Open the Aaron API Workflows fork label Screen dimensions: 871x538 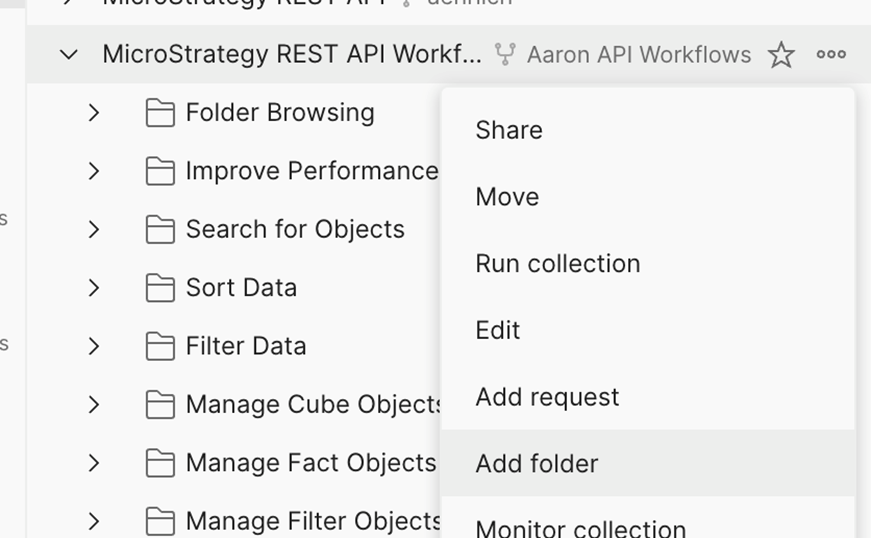(x=639, y=55)
